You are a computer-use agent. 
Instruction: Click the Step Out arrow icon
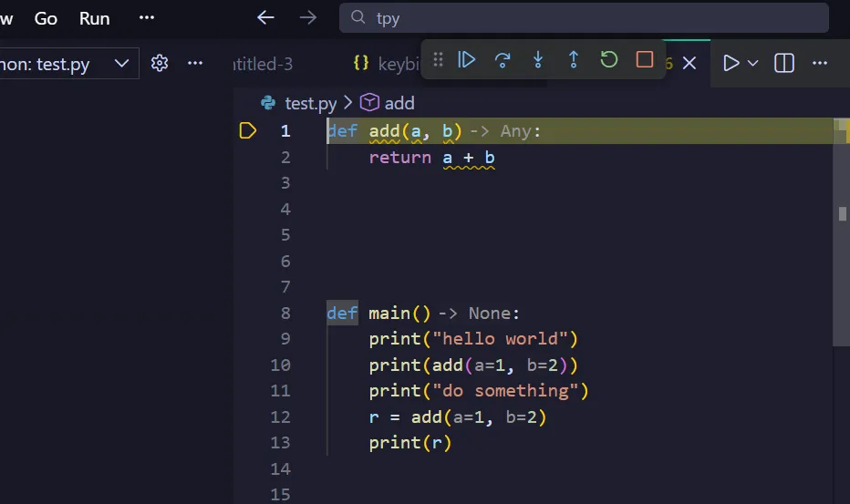[x=573, y=59]
